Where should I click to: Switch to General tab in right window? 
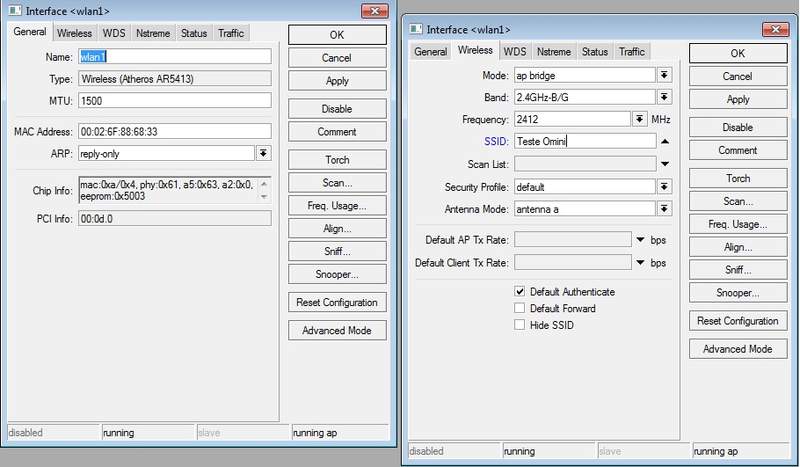coord(431,52)
